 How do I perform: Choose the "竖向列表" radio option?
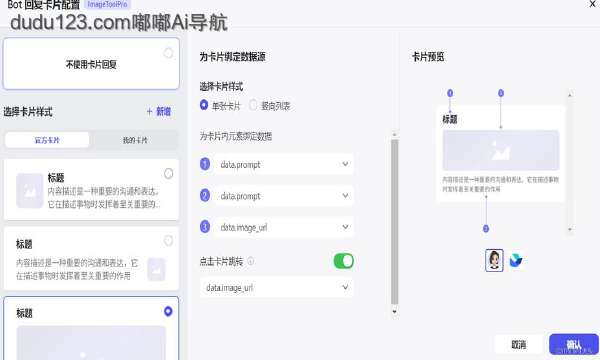point(253,105)
